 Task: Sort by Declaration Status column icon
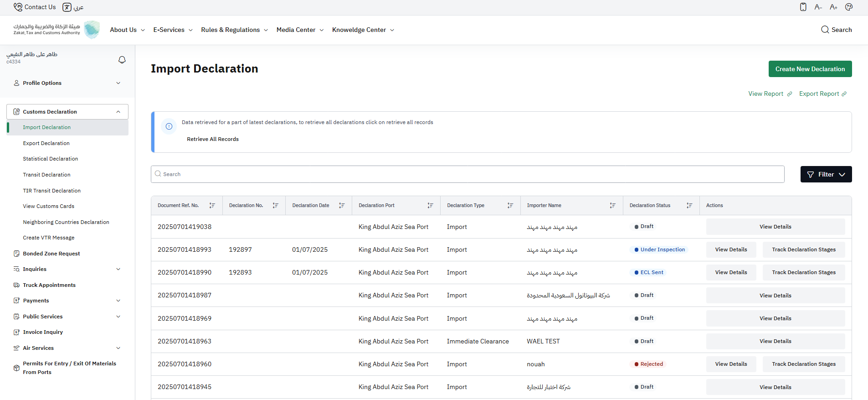[689, 206]
